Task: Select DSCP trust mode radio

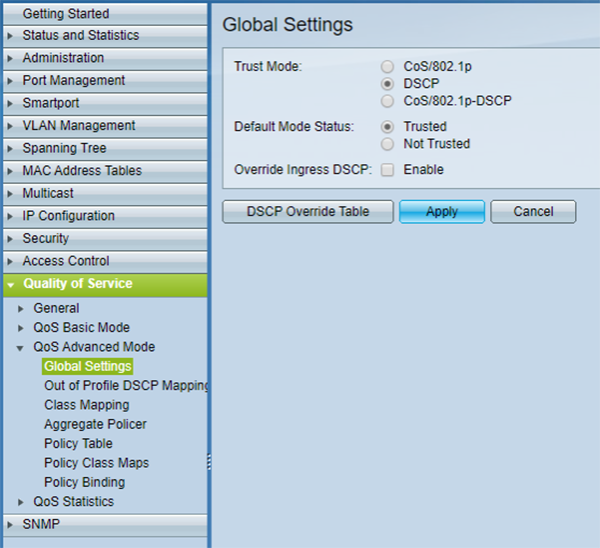Action: pos(387,83)
